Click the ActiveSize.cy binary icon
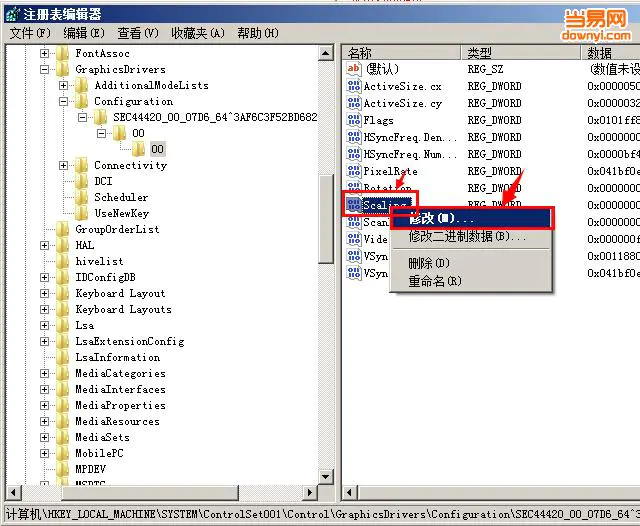The image size is (640, 526). coord(353,103)
